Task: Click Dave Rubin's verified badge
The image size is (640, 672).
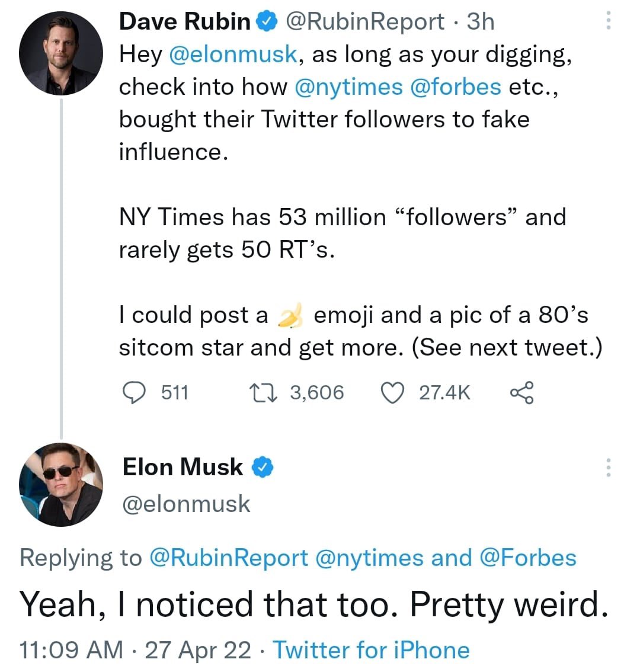Action: coord(267,21)
